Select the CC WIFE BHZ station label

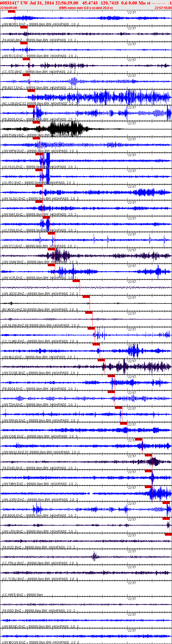tap(13, 595)
